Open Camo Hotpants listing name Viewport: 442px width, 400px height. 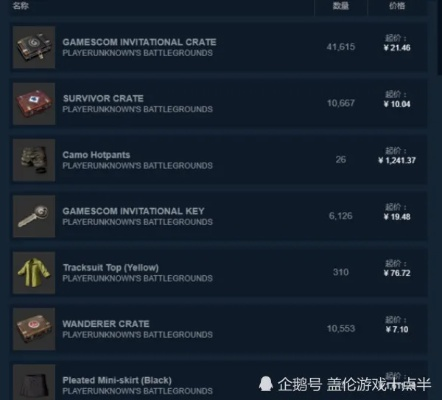tap(96, 155)
